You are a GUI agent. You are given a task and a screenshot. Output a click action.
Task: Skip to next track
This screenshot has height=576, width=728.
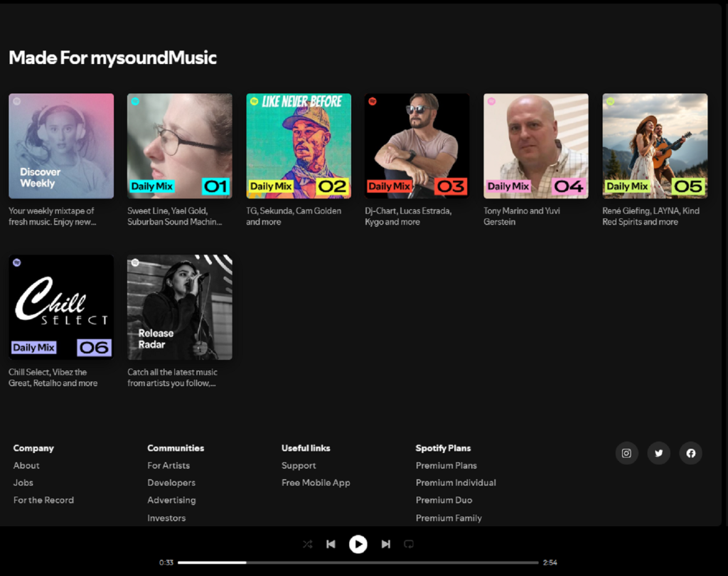pyautogui.click(x=385, y=544)
